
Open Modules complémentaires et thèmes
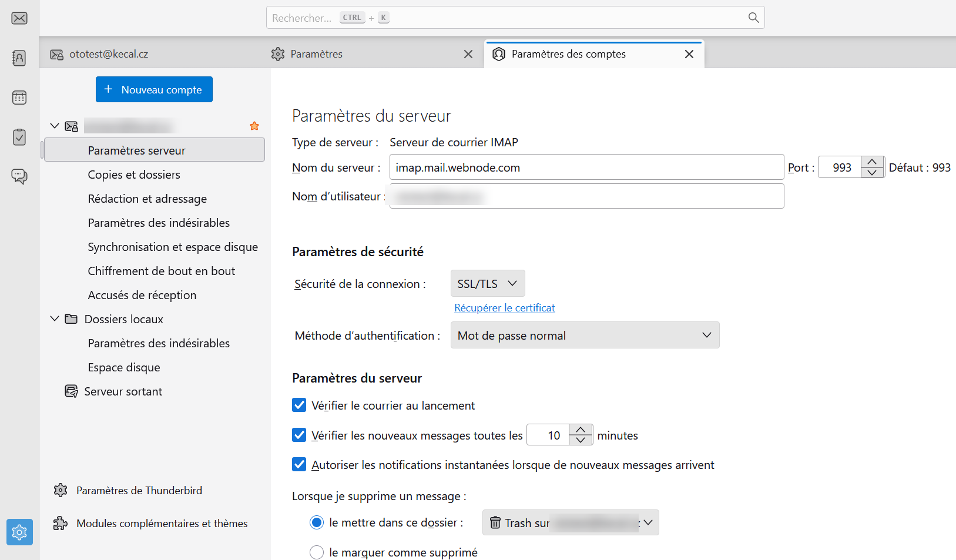(x=162, y=523)
